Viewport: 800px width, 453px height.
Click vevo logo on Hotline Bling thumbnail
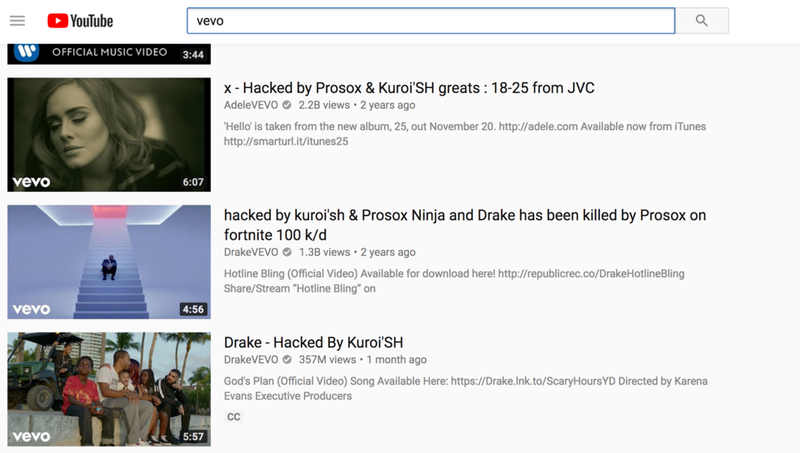(x=31, y=309)
